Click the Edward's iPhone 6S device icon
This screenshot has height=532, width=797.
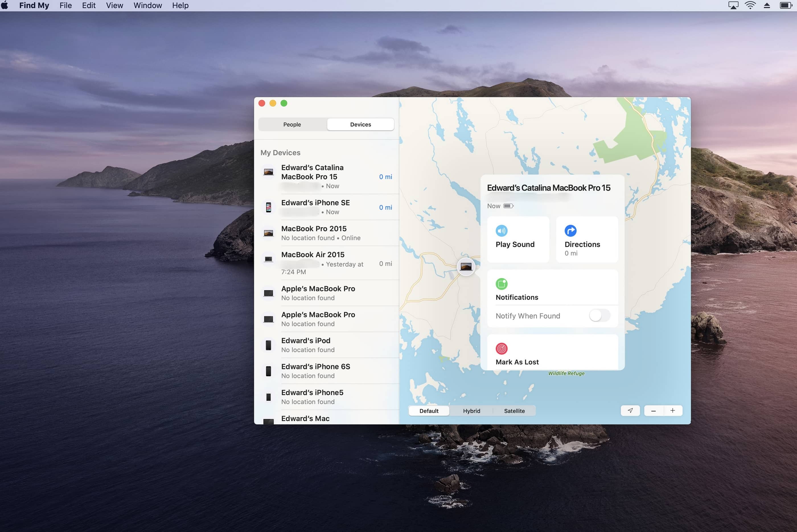pos(268,371)
